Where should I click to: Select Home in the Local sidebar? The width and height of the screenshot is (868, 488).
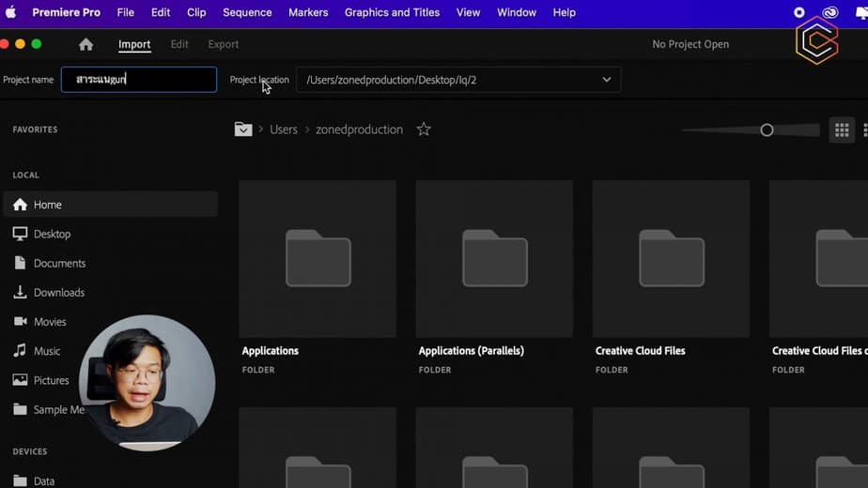(111, 205)
